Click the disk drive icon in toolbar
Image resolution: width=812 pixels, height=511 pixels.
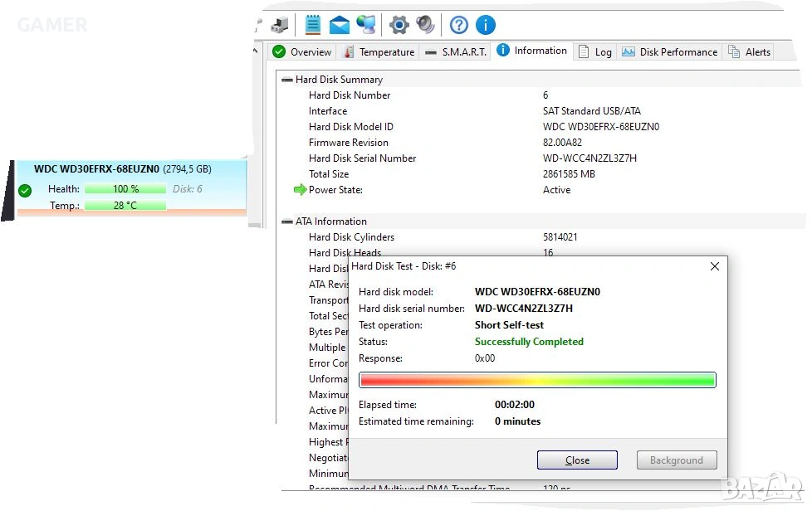(x=280, y=24)
